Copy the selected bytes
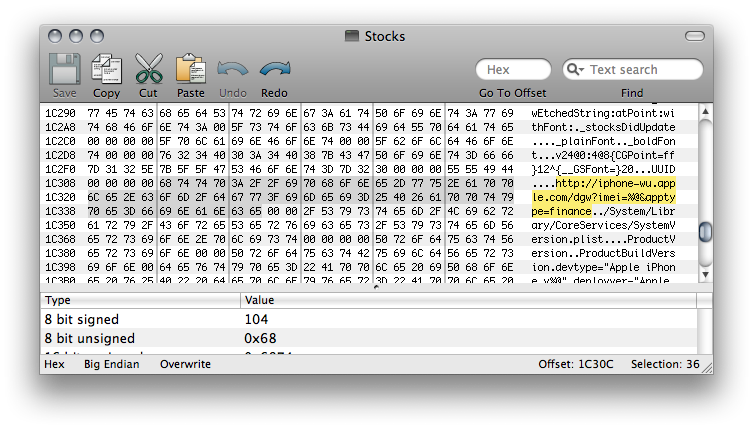The image size is (753, 429). click(x=106, y=70)
